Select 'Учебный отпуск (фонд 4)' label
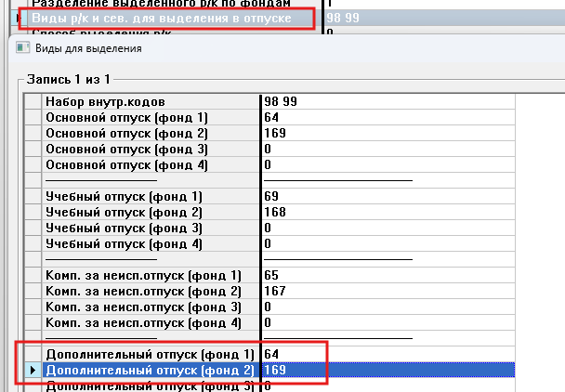565x392 pixels. [x=124, y=244]
